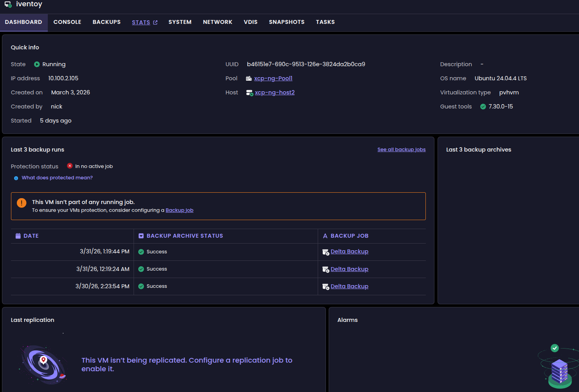This screenshot has height=392, width=579.
Task: Open the Snapshots tab
Action: tap(286, 22)
